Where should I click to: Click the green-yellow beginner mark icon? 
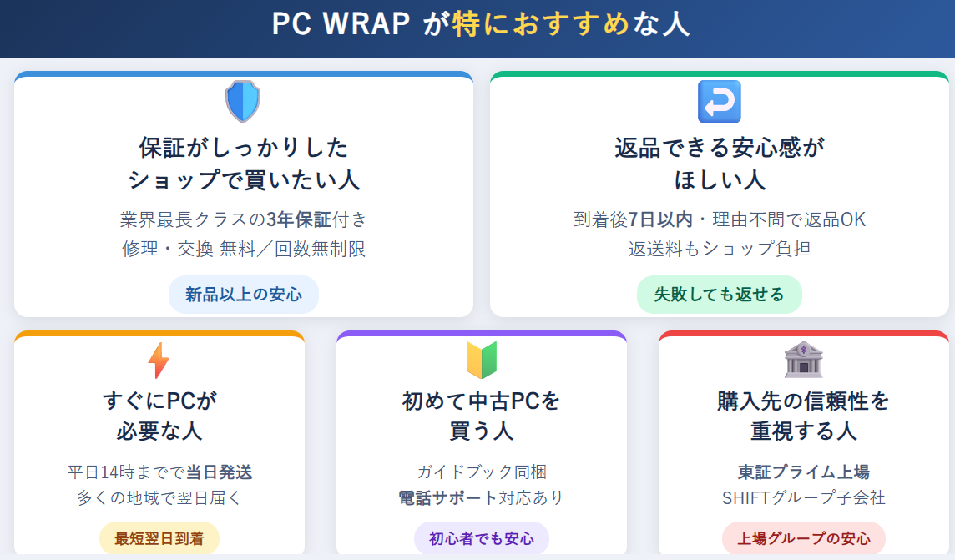(481, 361)
